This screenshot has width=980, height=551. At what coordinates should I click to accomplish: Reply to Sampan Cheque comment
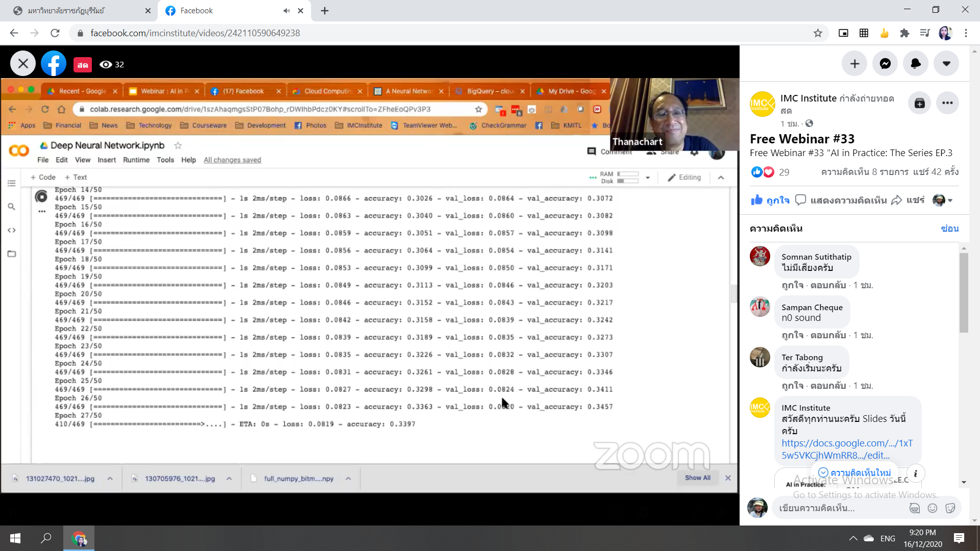point(828,335)
